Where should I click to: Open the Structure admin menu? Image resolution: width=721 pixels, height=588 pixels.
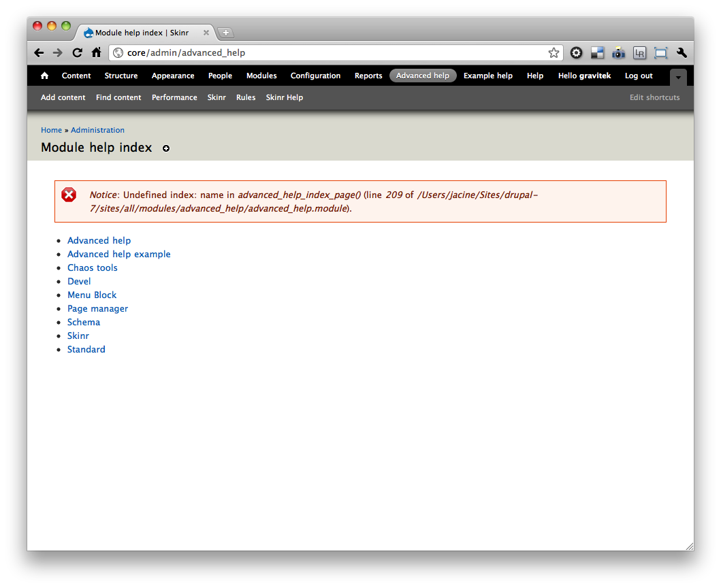pyautogui.click(x=121, y=76)
